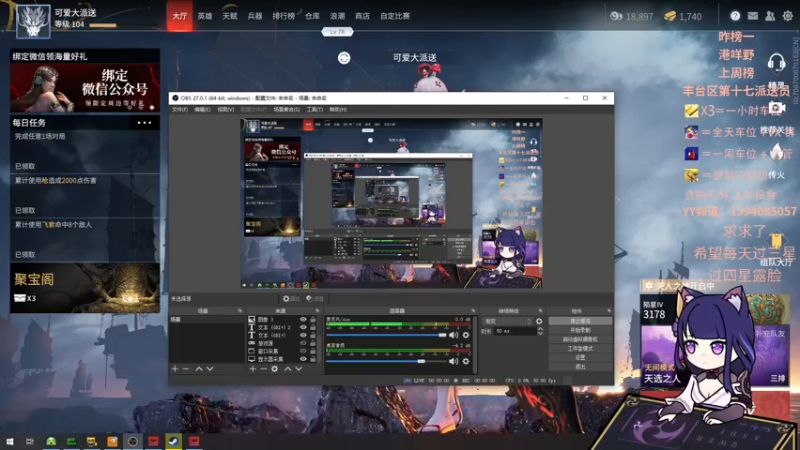Image resolution: width=800 pixels, height=450 pixels.
Task: Move source up in the sources list
Action: click(288, 368)
